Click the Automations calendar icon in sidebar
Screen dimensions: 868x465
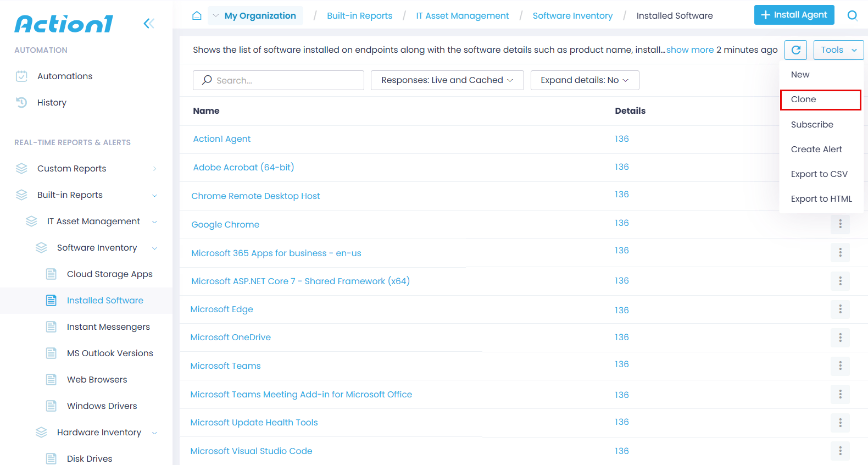(21, 76)
